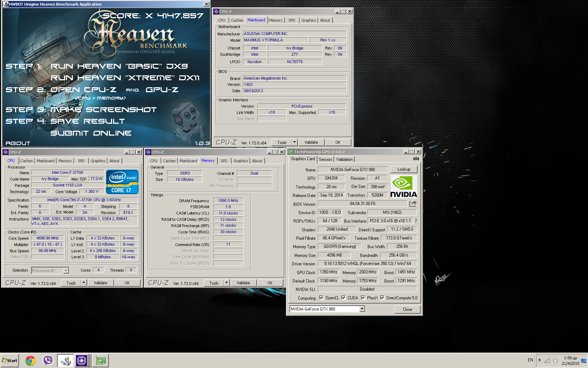Screen dimensions: 588x368
Task: Click the volume speaker tray icon
Action: pos(555,360)
